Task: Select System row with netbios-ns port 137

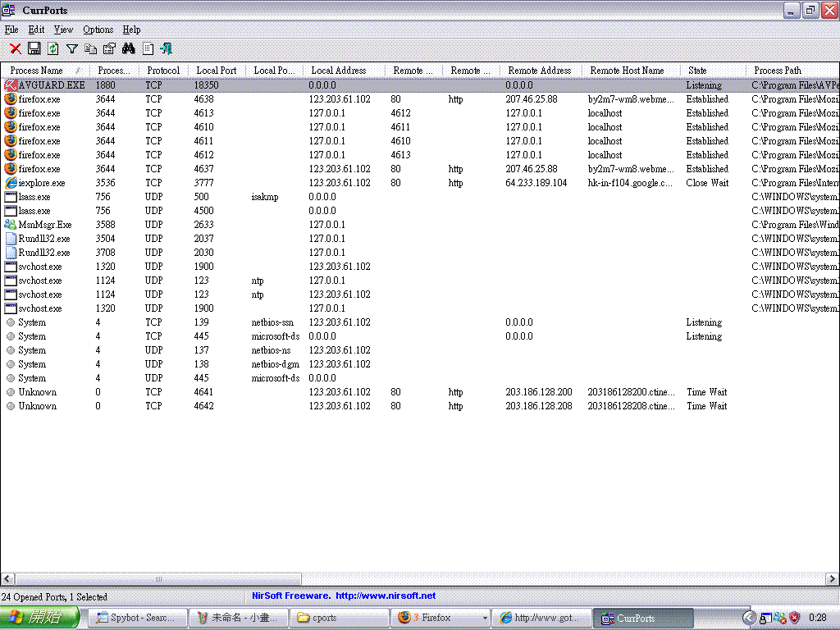Action: tap(420, 349)
